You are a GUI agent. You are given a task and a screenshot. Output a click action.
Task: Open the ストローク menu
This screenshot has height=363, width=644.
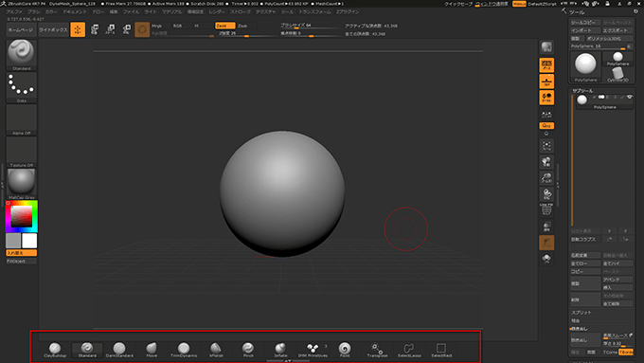[241, 12]
